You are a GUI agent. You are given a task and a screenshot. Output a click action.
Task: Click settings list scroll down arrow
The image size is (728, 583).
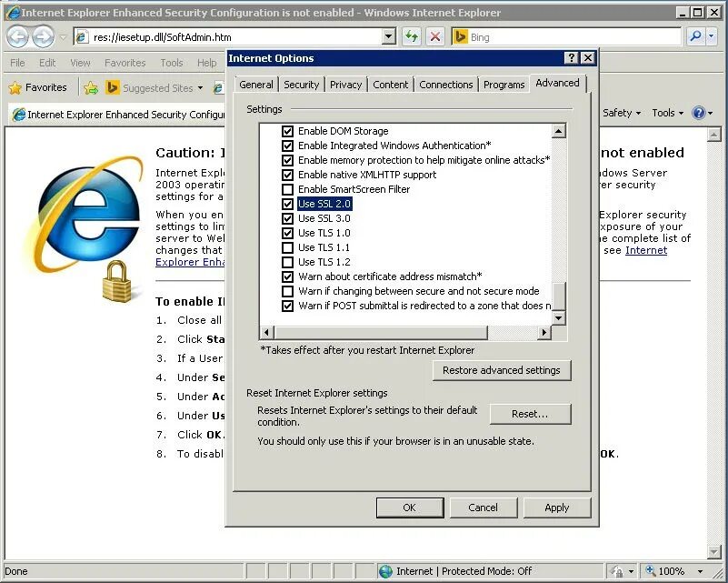pyautogui.click(x=558, y=318)
